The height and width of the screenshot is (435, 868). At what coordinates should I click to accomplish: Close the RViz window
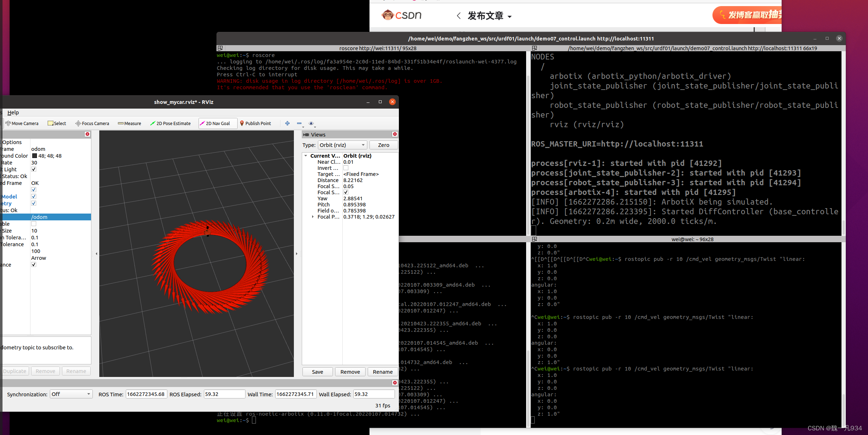coord(392,102)
